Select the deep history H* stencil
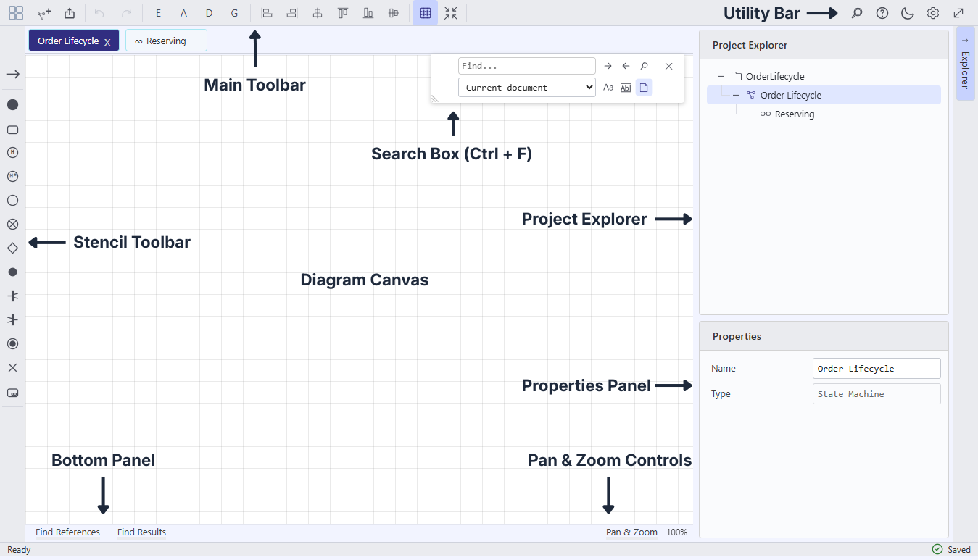The width and height of the screenshot is (978, 560). click(12, 177)
